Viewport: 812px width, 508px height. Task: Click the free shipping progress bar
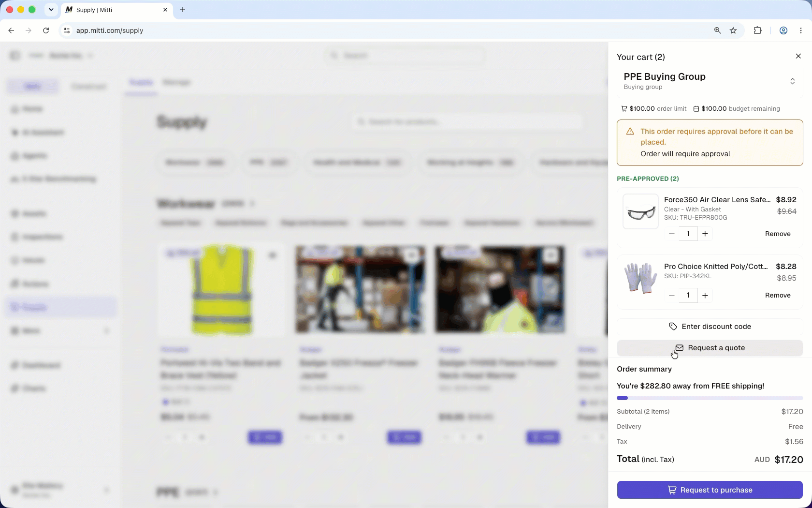[x=710, y=398]
